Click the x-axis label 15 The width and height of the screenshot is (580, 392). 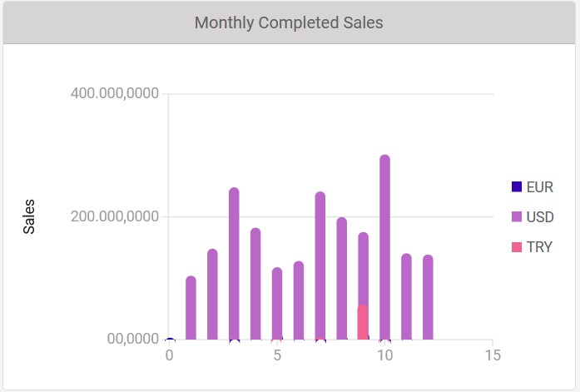[x=492, y=355]
